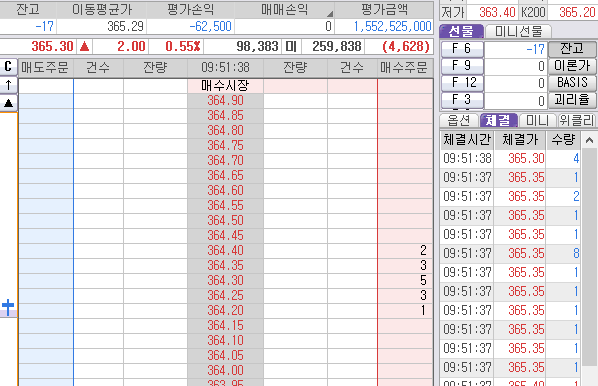Click the F 6 contract button
This screenshot has height=386, width=598.
(462, 49)
